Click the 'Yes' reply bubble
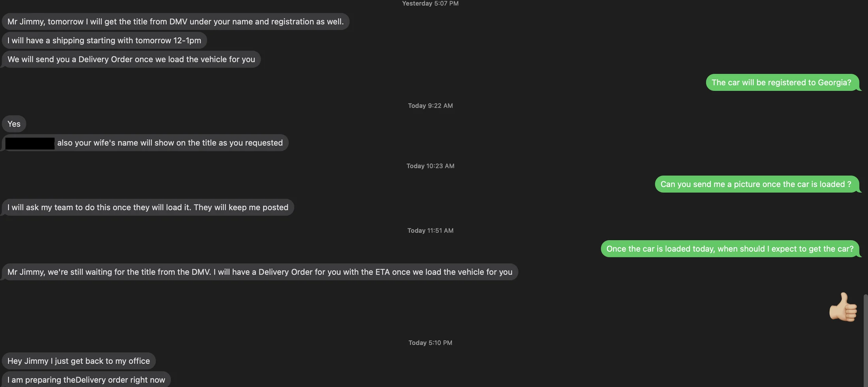Viewport: 868px width, 387px height. [x=14, y=124]
